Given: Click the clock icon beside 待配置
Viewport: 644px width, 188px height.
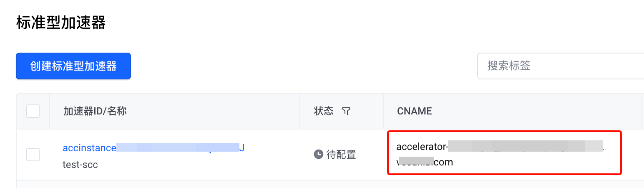Looking at the screenshot, I should [x=318, y=155].
